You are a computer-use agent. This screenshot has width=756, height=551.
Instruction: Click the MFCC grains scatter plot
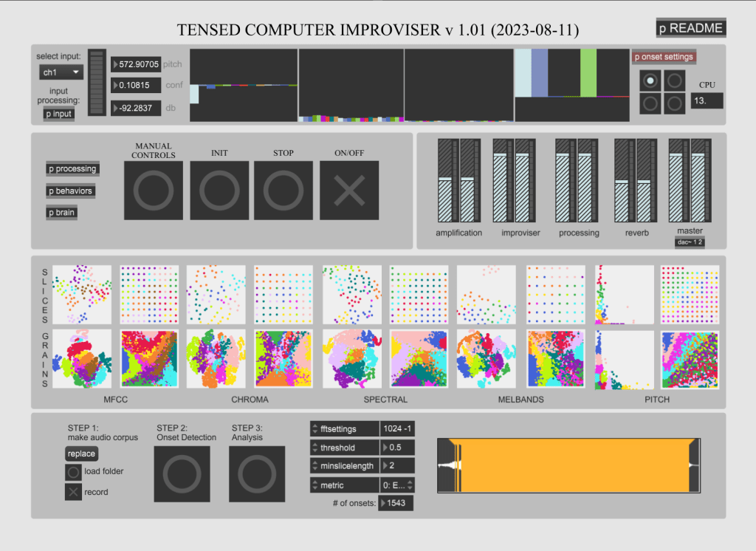coord(81,359)
